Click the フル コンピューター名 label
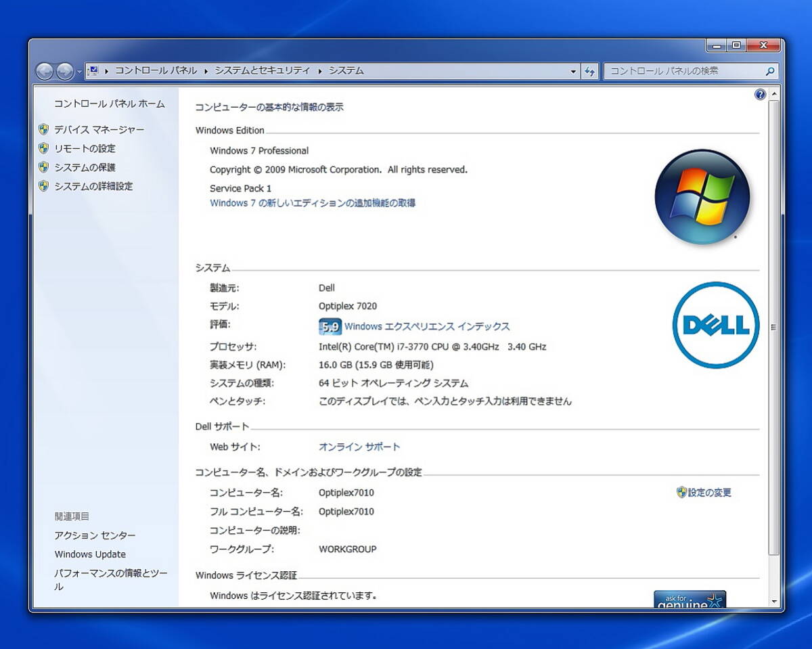 pyautogui.click(x=256, y=512)
